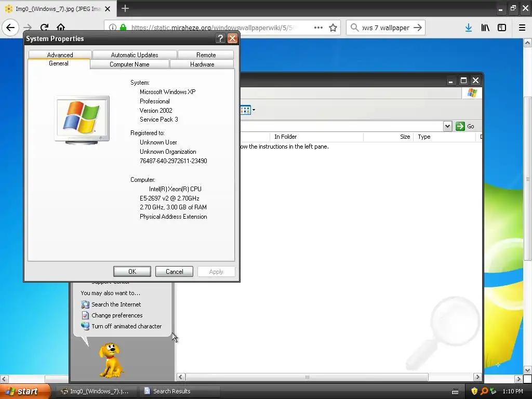Click the help question mark in System Properties
532x399 pixels.
(220, 38)
